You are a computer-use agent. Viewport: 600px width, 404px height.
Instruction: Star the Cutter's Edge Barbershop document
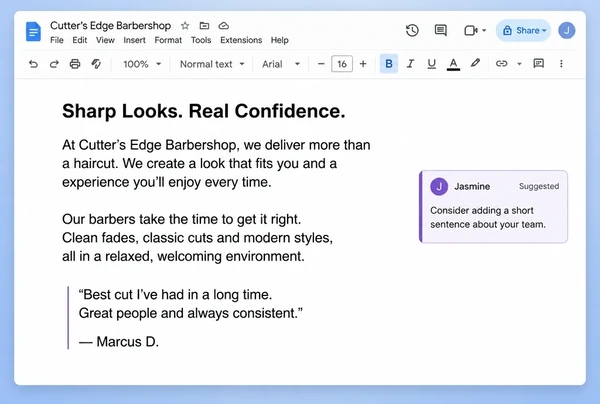(185, 26)
